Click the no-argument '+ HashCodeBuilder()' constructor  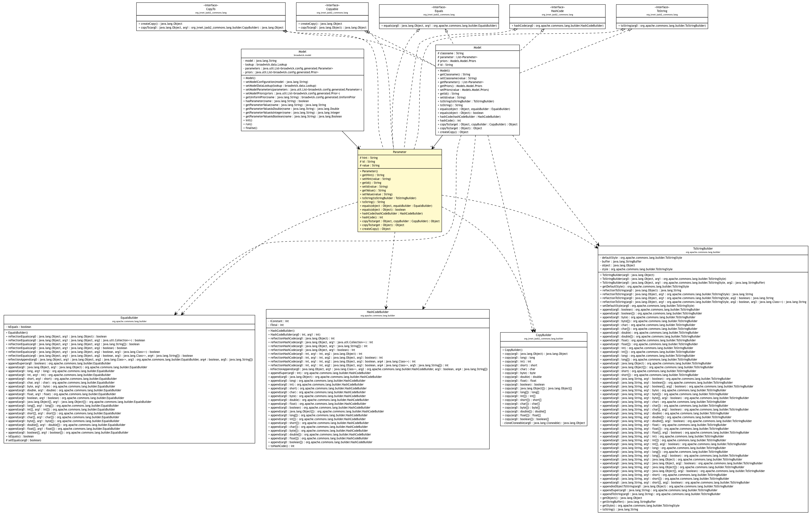click(281, 331)
